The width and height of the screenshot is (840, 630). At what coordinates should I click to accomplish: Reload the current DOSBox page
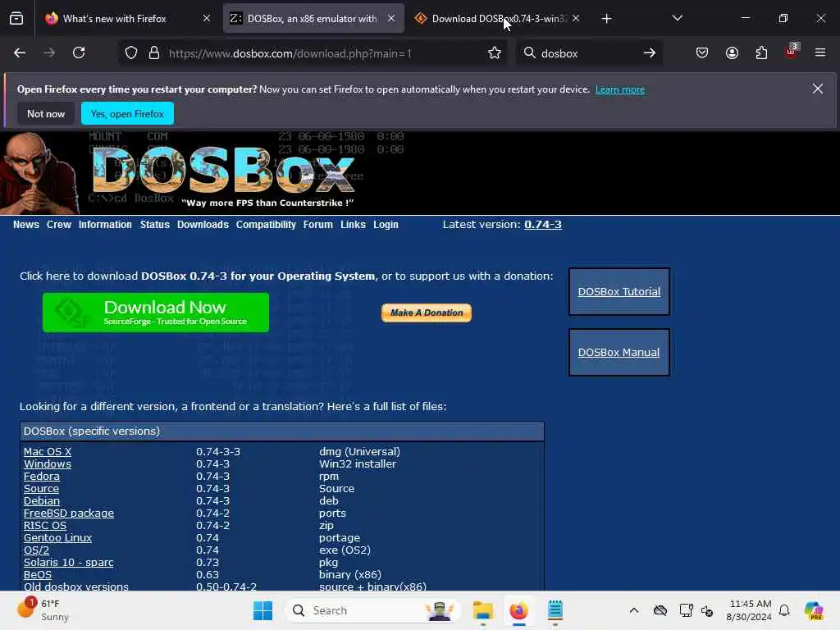point(79,52)
